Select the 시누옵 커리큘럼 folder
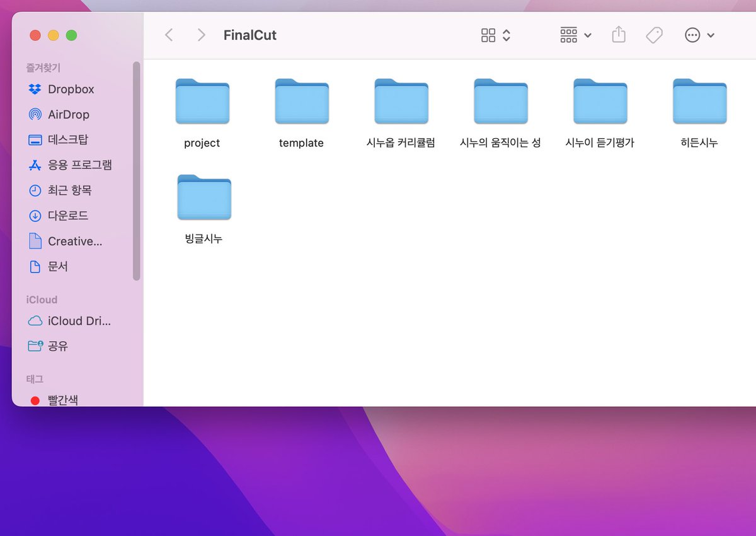Viewport: 756px width, 536px height. (x=401, y=114)
